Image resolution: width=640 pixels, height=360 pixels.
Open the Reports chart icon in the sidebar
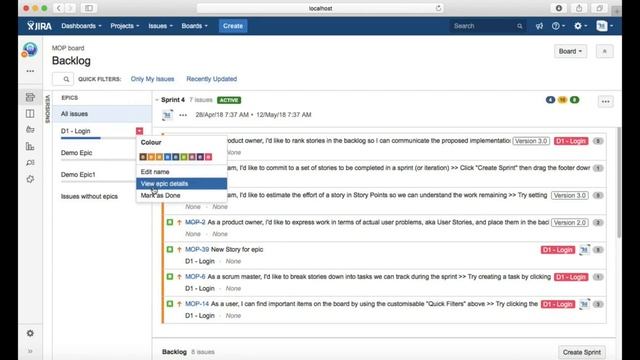[x=30, y=146]
